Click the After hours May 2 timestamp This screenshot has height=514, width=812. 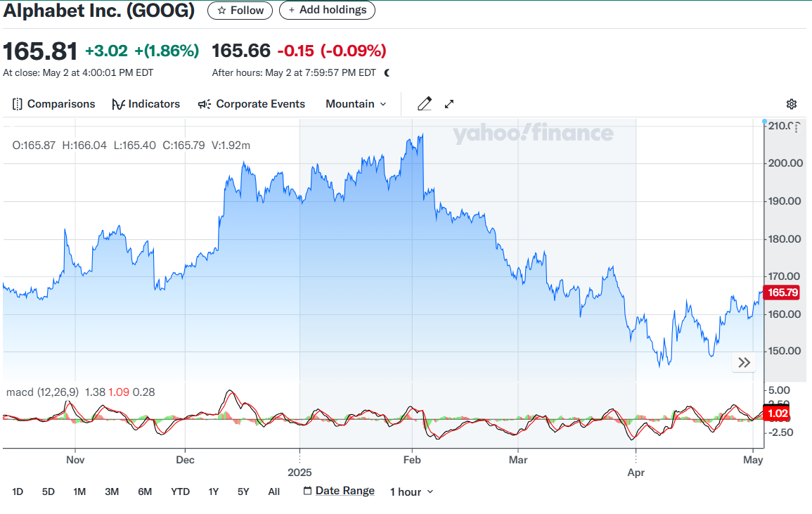pos(294,73)
